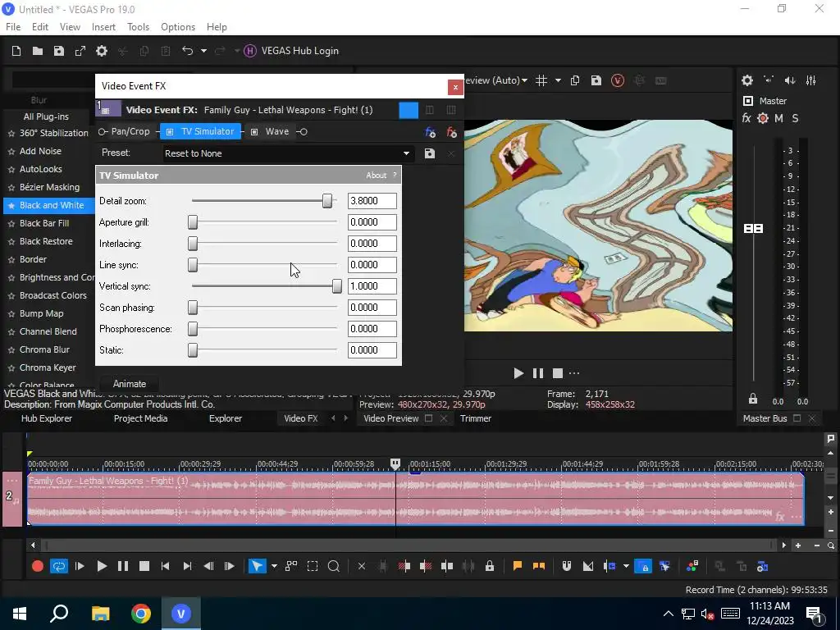Viewport: 840px width, 630px height.
Task: Click About in TV Simulator header
Action: 376,176
